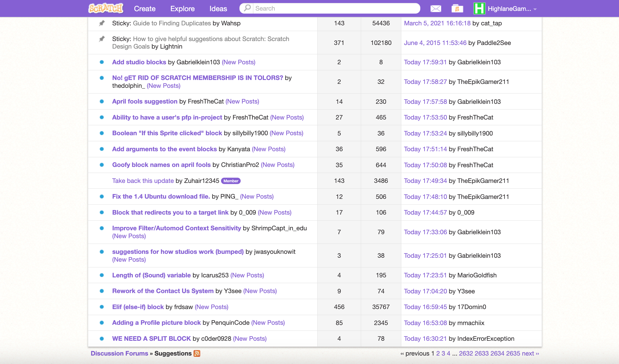Viewport: 619px width, 364px height.
Task: Go to Discussion Forums breadcrumb
Action: tap(119, 353)
